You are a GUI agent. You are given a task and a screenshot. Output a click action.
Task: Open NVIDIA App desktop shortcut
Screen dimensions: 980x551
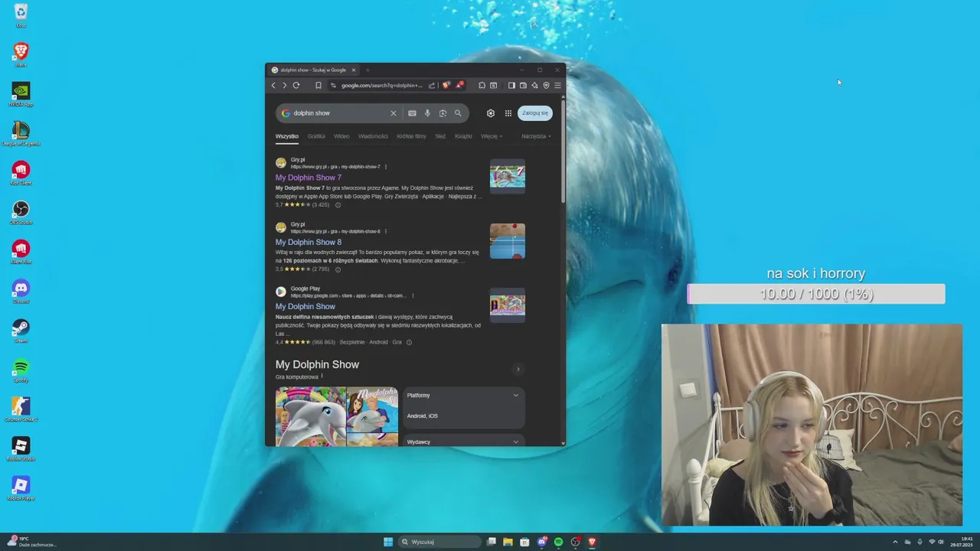coord(21,93)
